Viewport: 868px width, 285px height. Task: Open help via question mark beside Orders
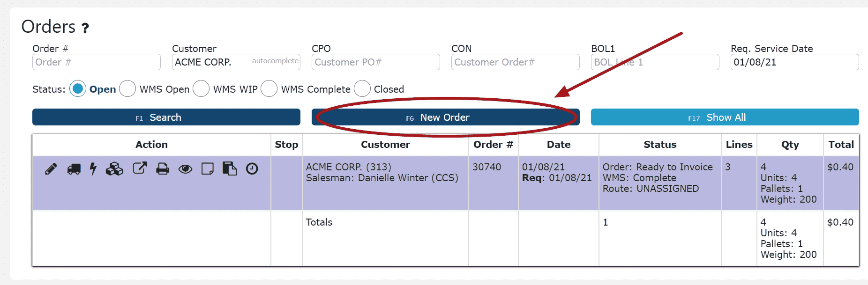click(85, 28)
